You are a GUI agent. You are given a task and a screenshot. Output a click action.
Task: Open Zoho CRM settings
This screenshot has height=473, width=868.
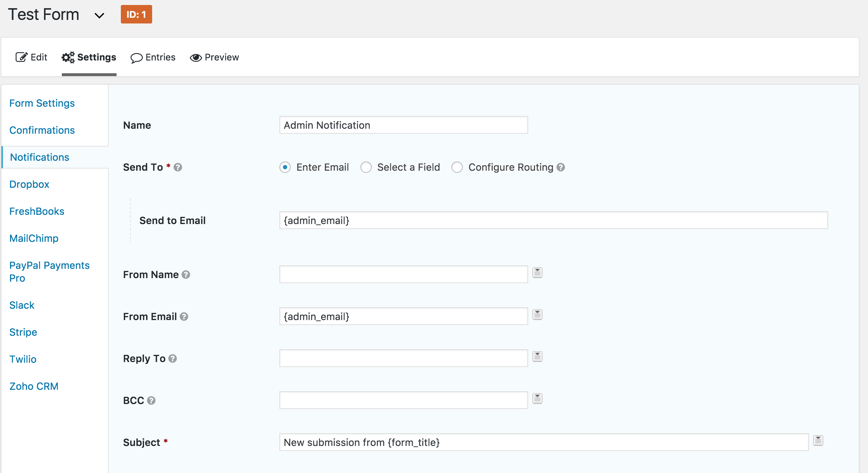click(x=34, y=386)
